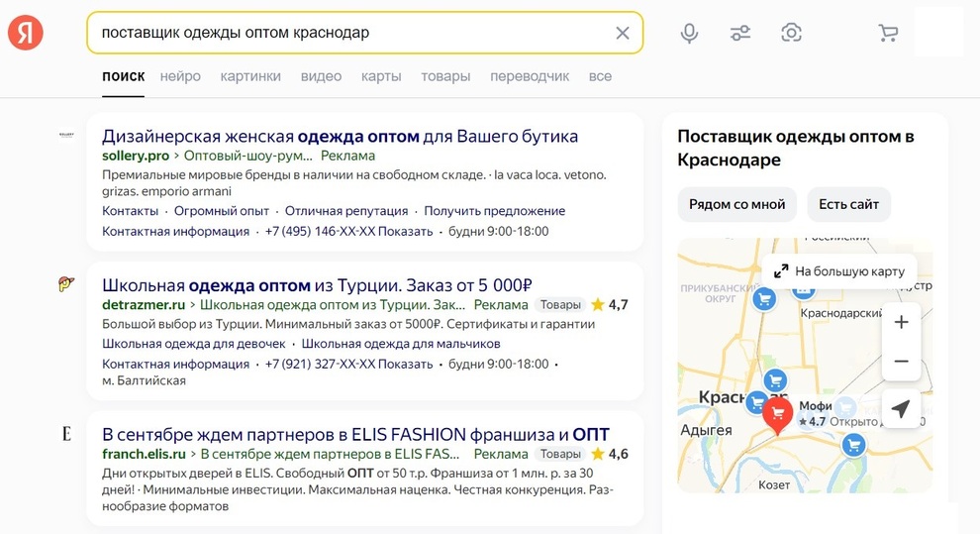The height and width of the screenshot is (534, 980).
Task: Click the Yandex logo icon
Action: pos(26,33)
